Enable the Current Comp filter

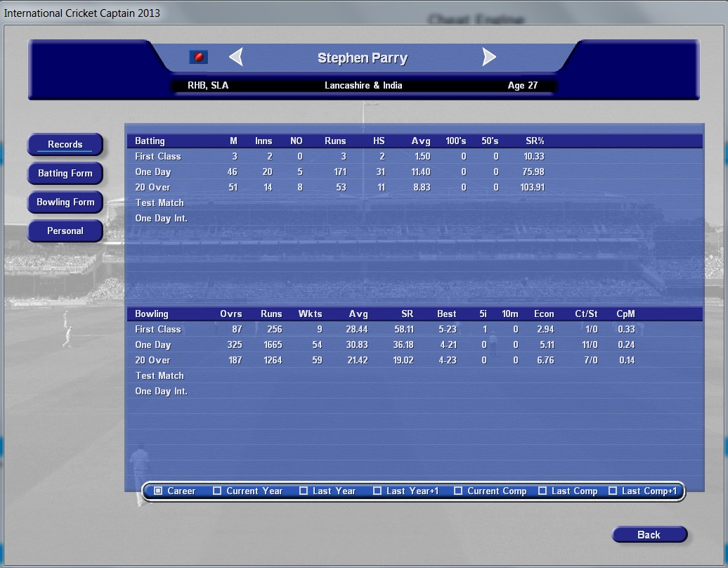[458, 491]
